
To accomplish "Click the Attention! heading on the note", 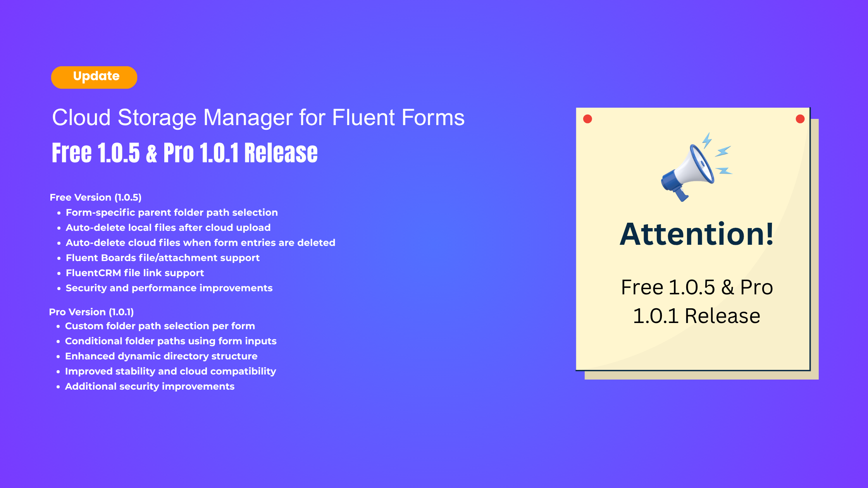I will (696, 234).
